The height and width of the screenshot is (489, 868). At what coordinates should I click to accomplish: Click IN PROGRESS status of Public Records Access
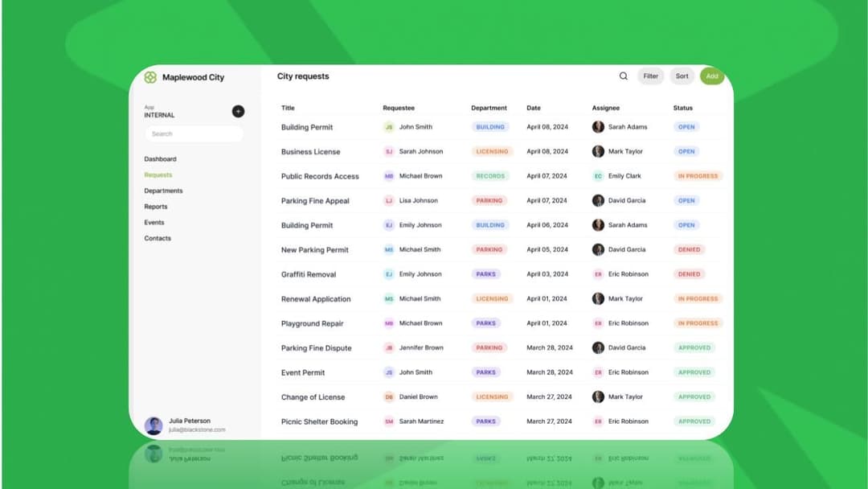[698, 176]
